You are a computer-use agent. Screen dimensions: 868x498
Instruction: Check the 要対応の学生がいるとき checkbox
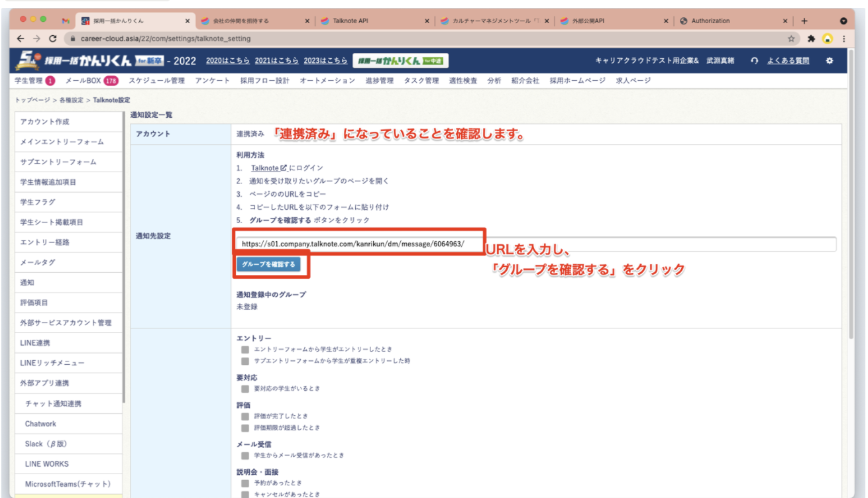245,388
